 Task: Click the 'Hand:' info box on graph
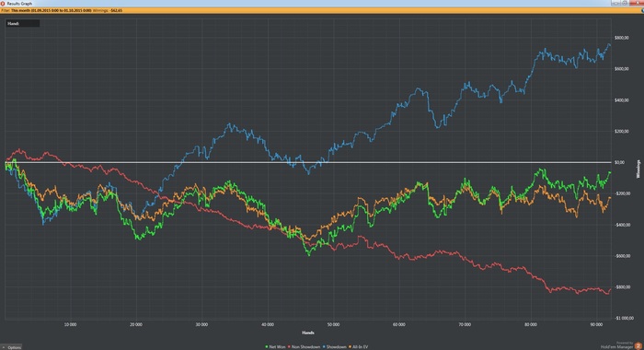coord(23,24)
